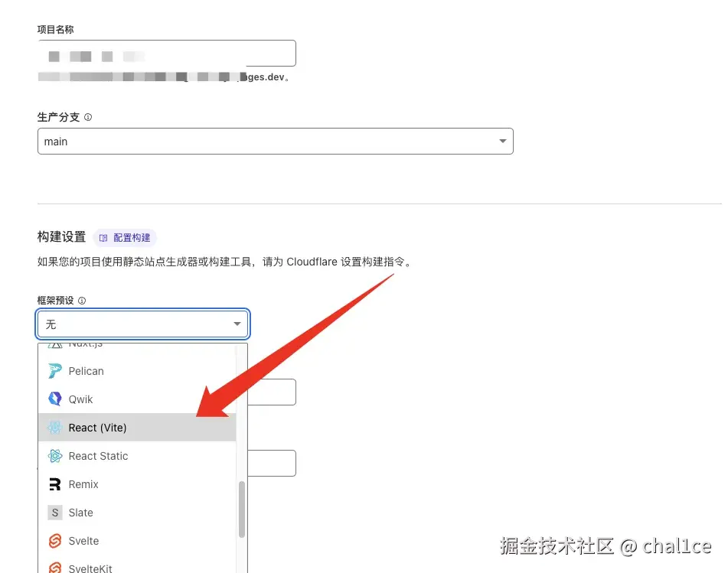The width and height of the screenshot is (728, 573).
Task: Click the dropdown arrow next to main
Action: (x=502, y=141)
